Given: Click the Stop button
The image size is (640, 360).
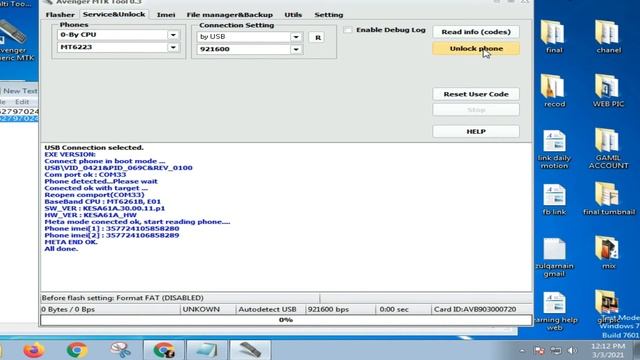Looking at the screenshot, I should tap(476, 110).
